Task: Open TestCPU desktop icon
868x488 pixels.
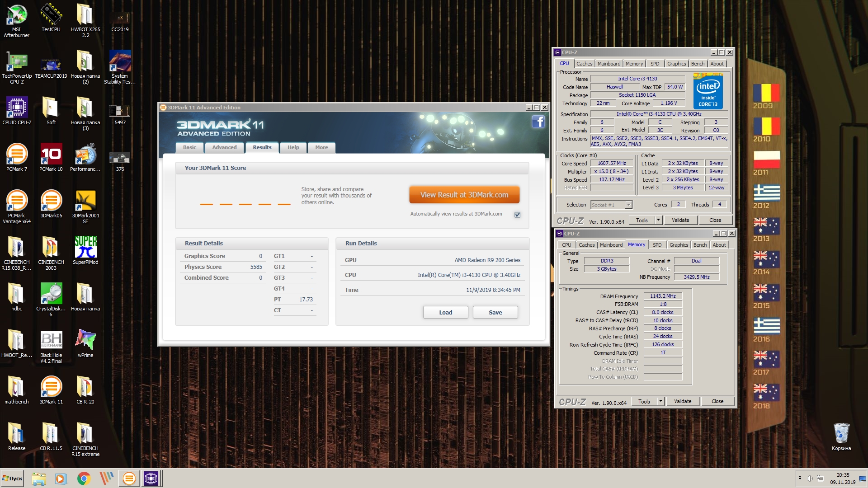Action: pos(51,18)
